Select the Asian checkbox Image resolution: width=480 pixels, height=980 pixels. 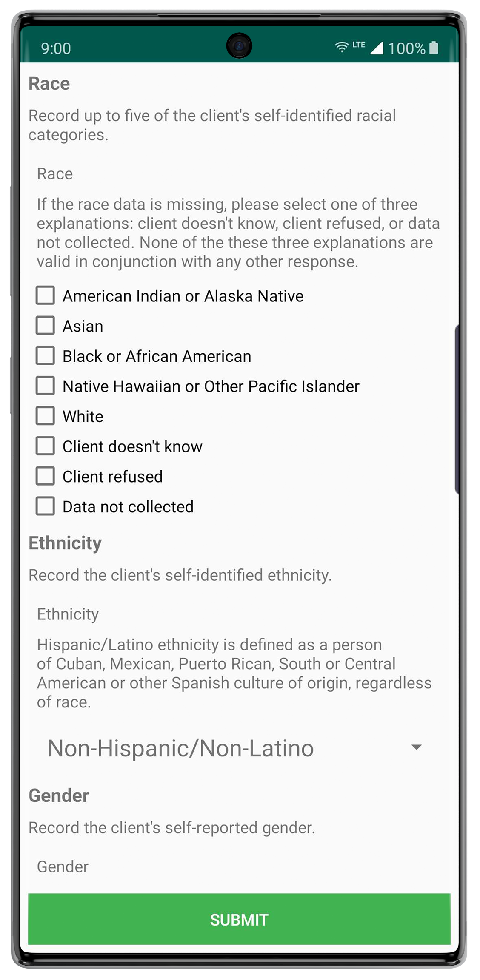coord(45,326)
